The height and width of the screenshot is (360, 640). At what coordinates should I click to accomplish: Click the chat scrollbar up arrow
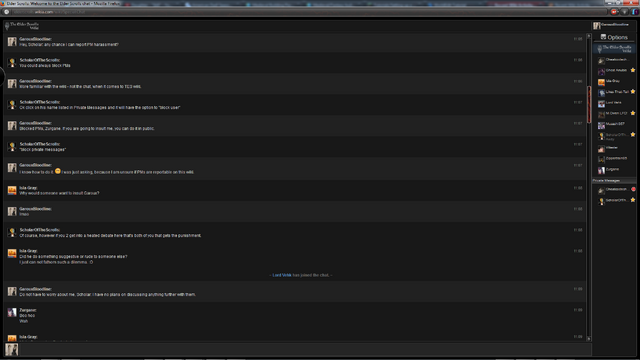(589, 36)
